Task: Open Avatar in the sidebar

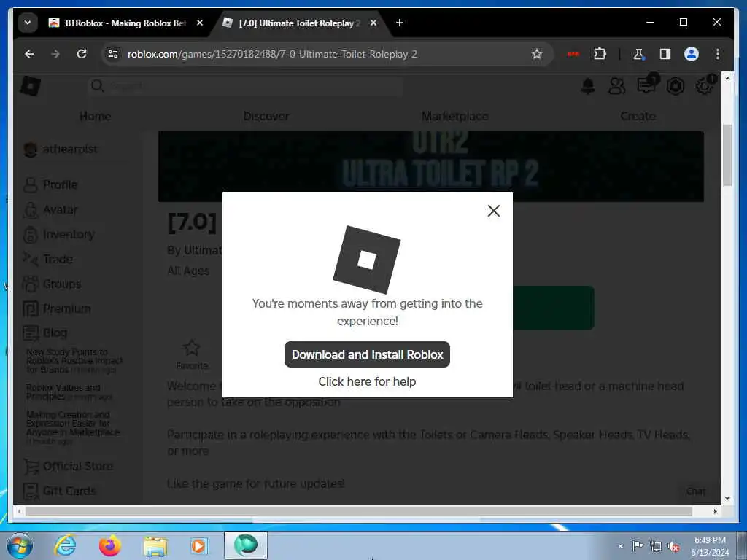Action: (x=50, y=209)
